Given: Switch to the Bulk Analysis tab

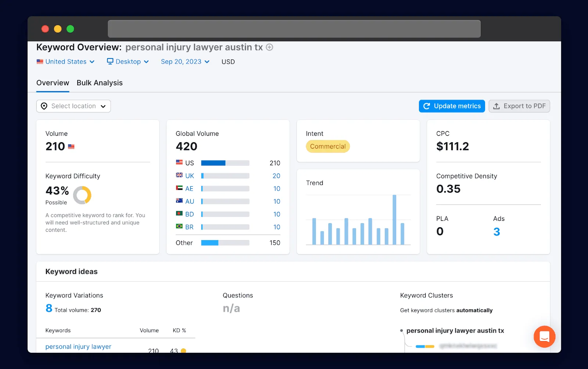Looking at the screenshot, I should pyautogui.click(x=100, y=83).
